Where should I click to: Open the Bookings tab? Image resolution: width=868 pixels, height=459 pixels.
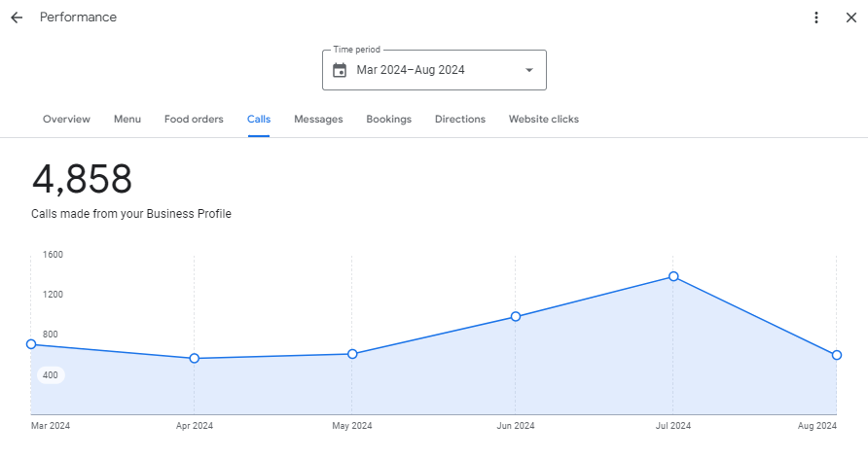click(388, 120)
